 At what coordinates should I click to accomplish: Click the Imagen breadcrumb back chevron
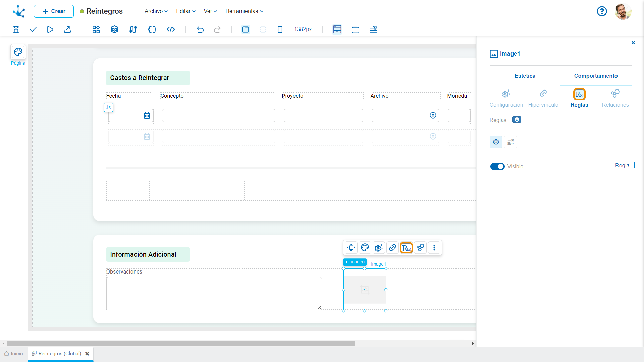[x=347, y=262]
